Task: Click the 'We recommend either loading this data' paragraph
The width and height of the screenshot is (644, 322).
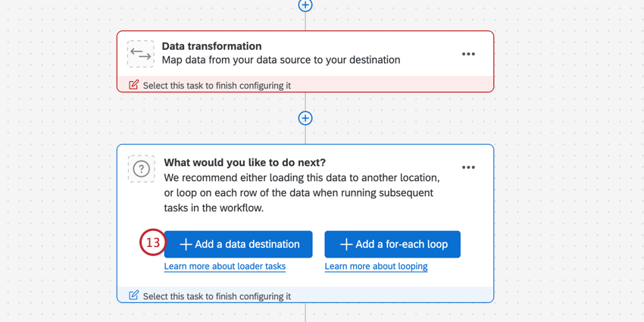Action: 302,192
